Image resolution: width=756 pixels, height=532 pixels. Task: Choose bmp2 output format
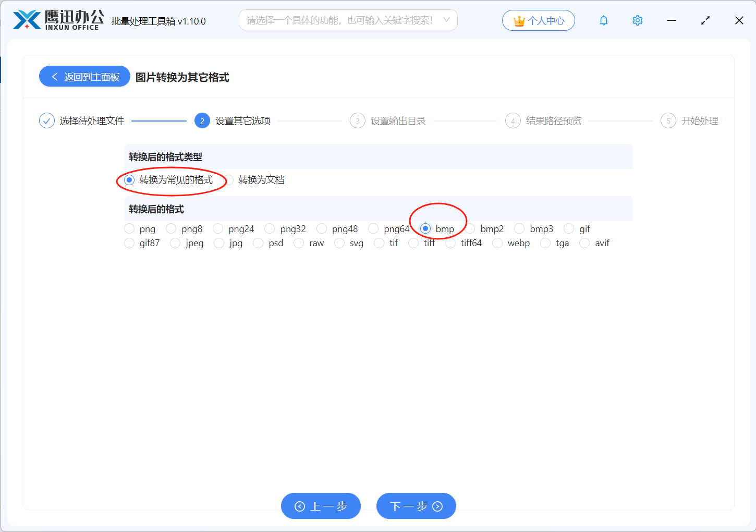[470, 228]
